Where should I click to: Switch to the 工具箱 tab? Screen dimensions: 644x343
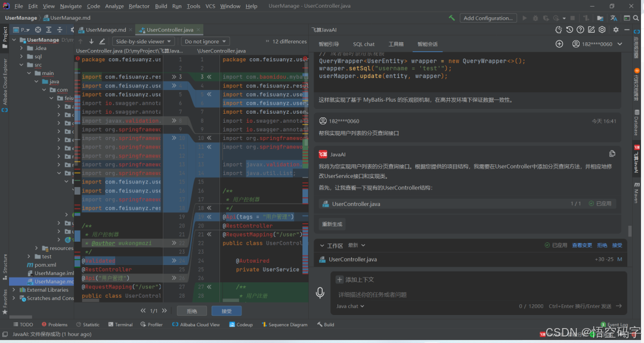click(x=396, y=44)
